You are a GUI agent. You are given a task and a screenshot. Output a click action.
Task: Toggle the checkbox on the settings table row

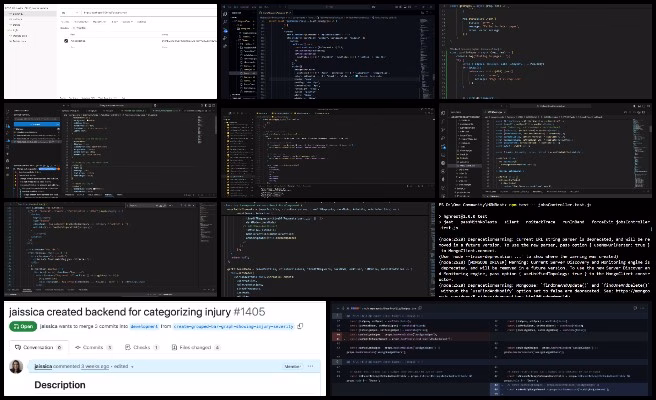click(x=66, y=41)
